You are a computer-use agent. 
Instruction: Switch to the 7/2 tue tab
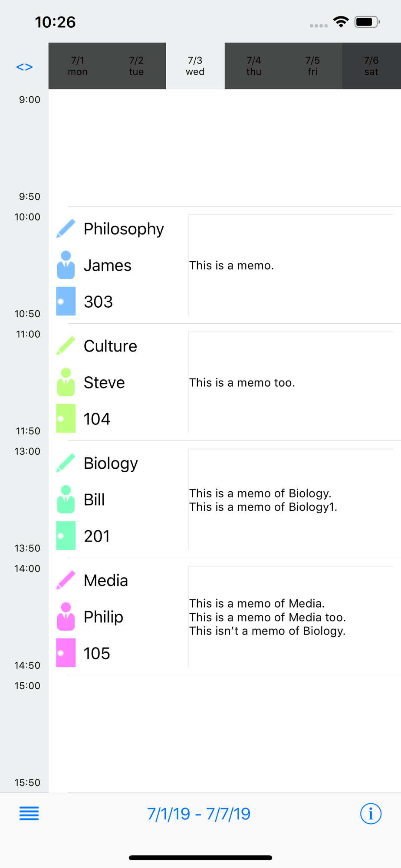click(136, 66)
